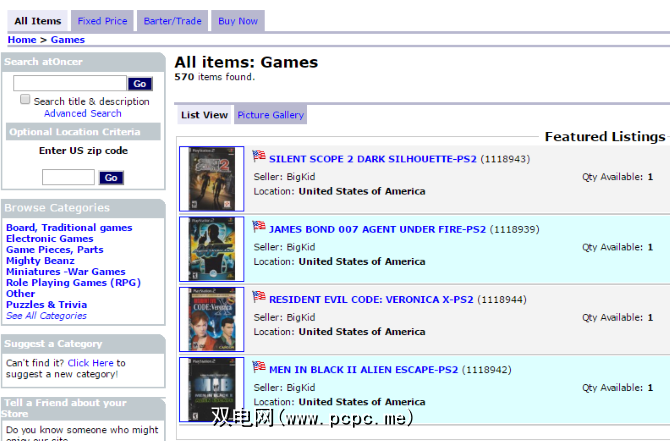
Task: Click the item number (1118943)
Action: pyautogui.click(x=505, y=159)
